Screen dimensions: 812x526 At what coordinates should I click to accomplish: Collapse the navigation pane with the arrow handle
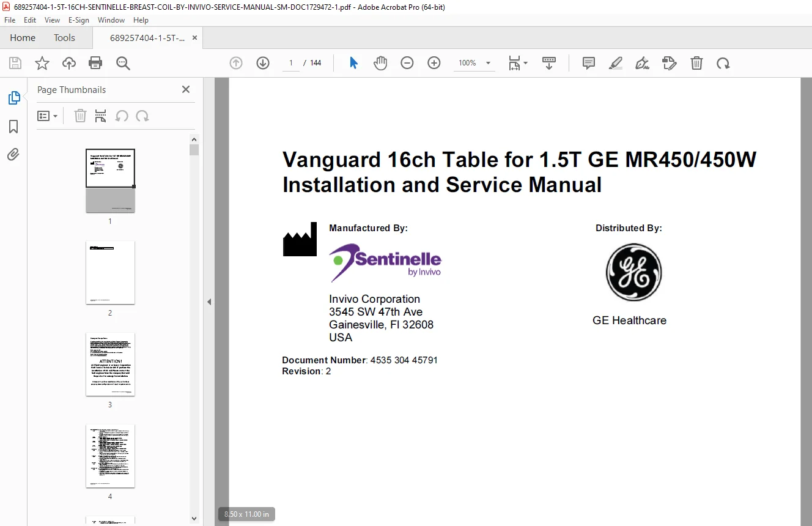(209, 302)
